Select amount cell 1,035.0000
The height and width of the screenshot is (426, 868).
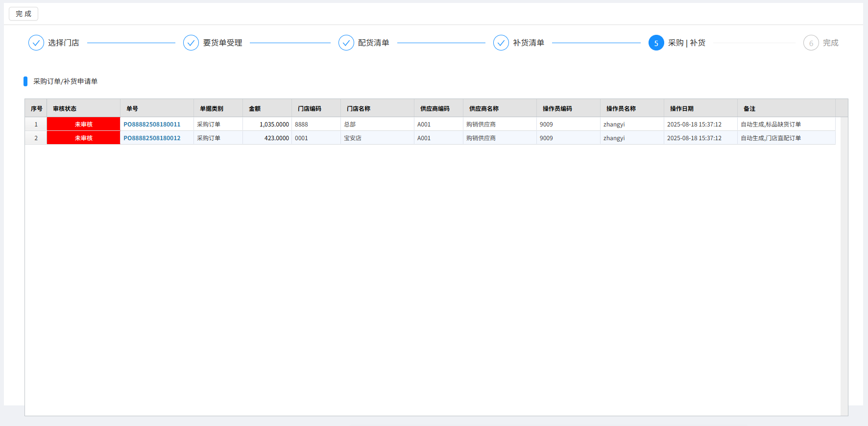[267, 124]
